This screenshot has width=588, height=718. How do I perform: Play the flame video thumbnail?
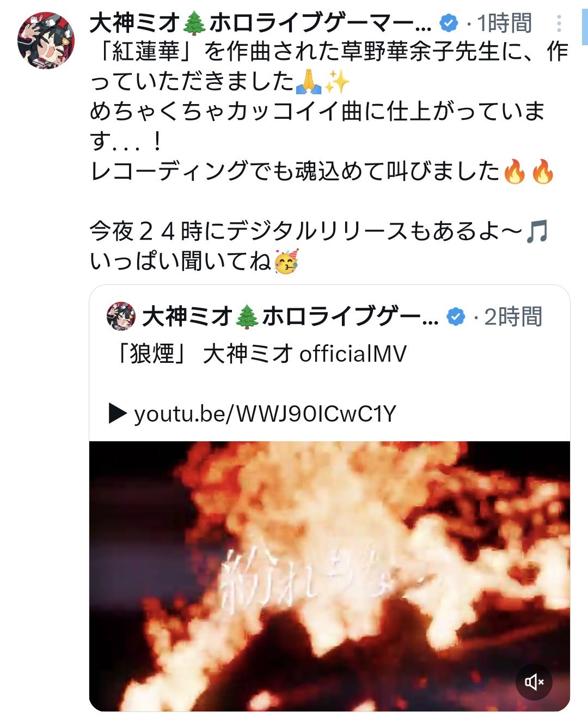tap(329, 576)
